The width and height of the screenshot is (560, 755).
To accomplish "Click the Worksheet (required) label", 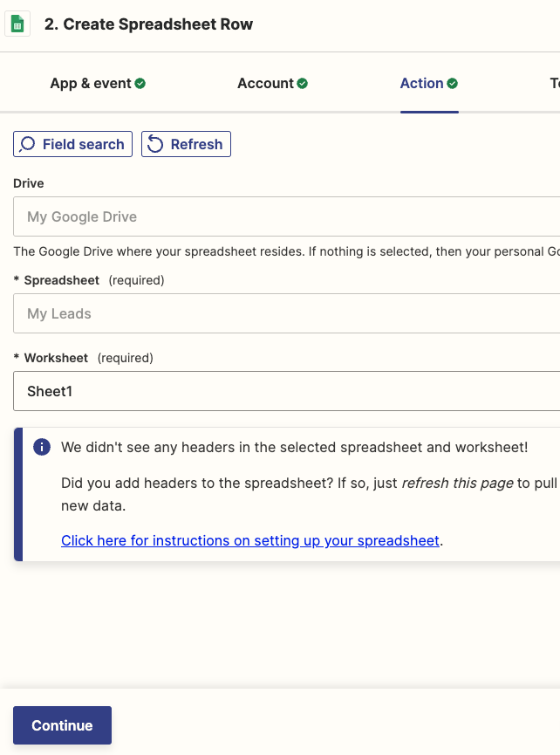I will tap(83, 358).
